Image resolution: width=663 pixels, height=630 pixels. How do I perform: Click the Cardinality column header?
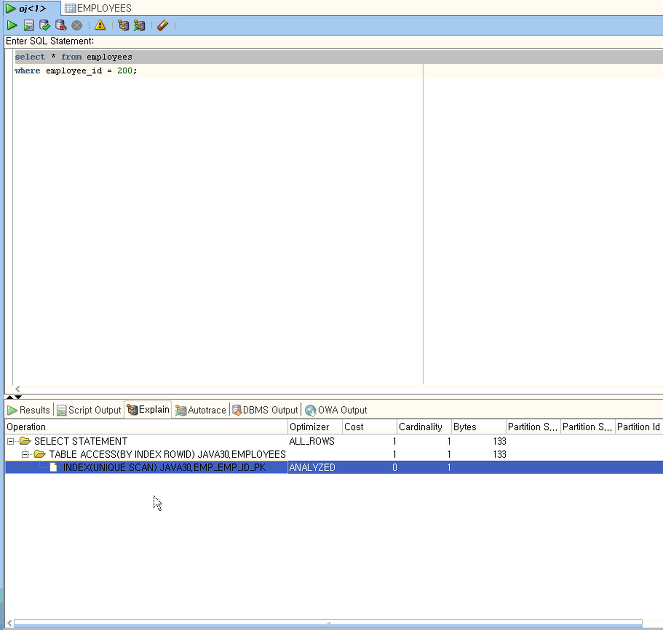coord(424,427)
